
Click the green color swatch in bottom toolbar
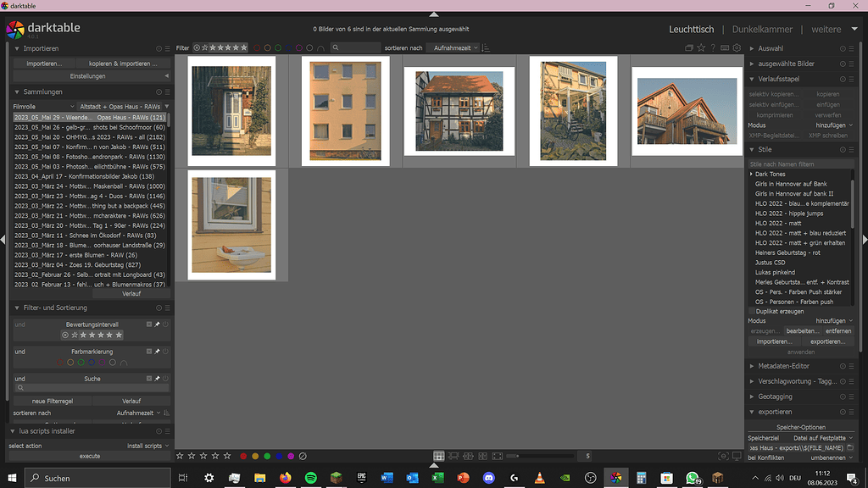click(x=267, y=456)
